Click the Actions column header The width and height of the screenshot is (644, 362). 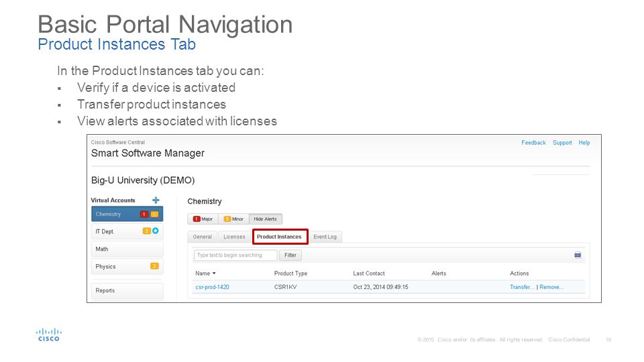pyautogui.click(x=519, y=274)
